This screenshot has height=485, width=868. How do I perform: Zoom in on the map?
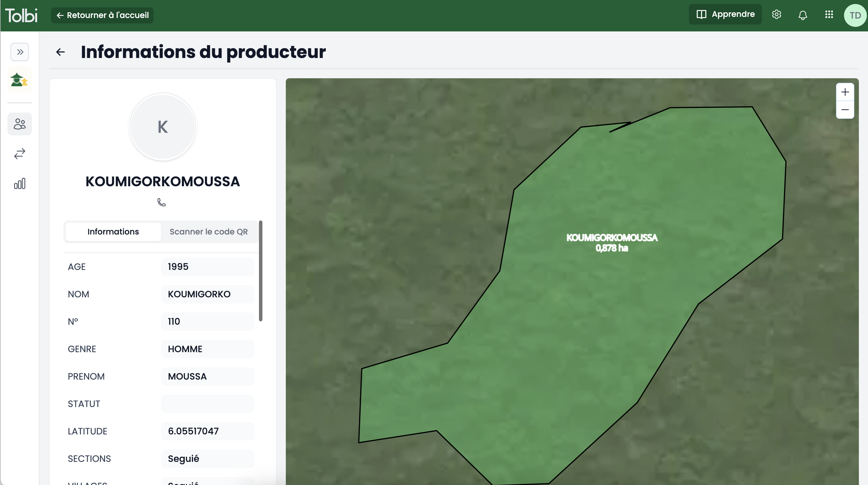[x=845, y=92]
